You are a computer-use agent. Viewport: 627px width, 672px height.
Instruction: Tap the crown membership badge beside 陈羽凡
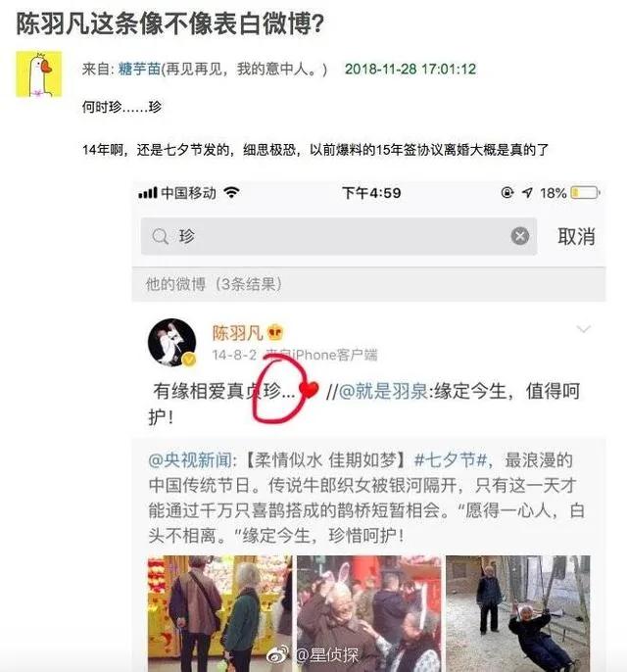pyautogui.click(x=274, y=333)
